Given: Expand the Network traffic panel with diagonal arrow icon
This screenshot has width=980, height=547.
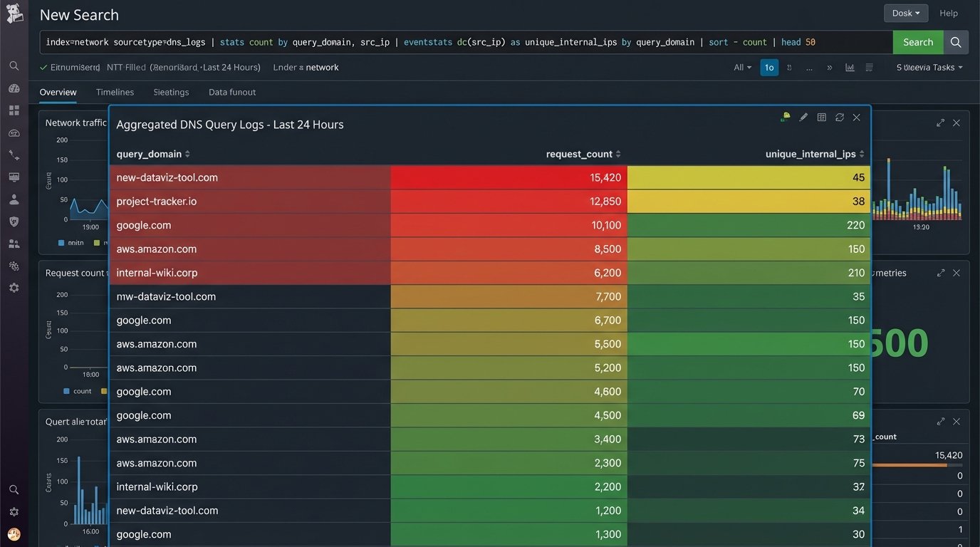Looking at the screenshot, I should 940,123.
